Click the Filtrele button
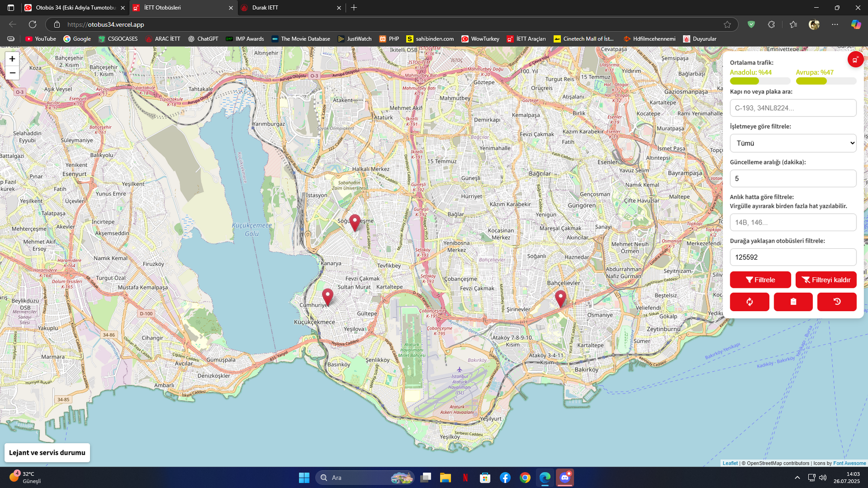Screen dimensions: 868x488 (760, 280)
